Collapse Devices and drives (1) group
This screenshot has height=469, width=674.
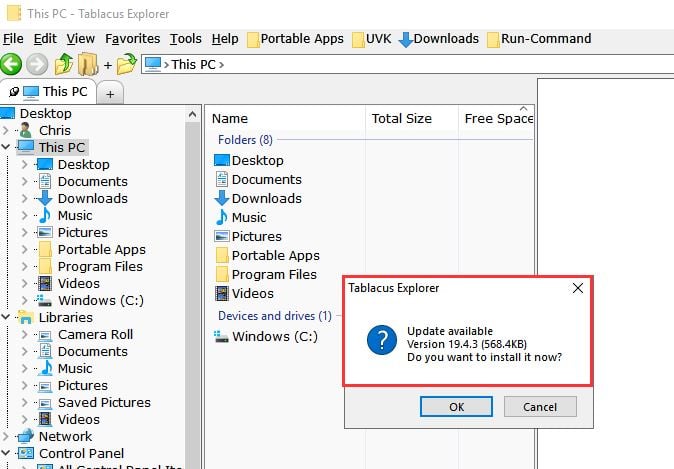(275, 316)
